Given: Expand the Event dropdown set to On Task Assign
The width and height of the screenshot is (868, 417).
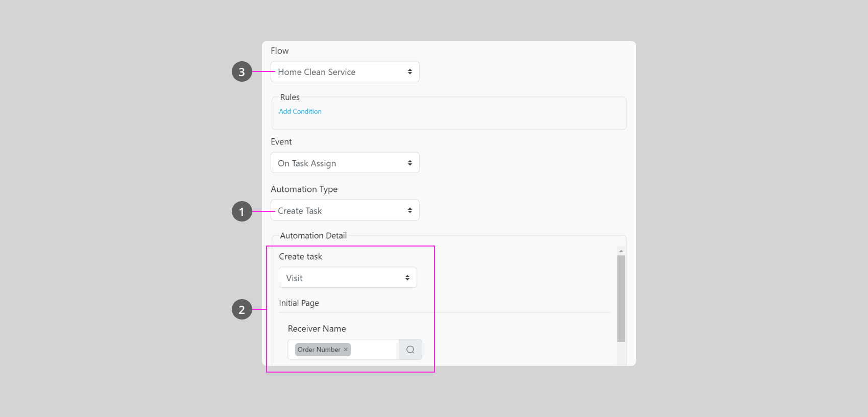Looking at the screenshot, I should (345, 163).
